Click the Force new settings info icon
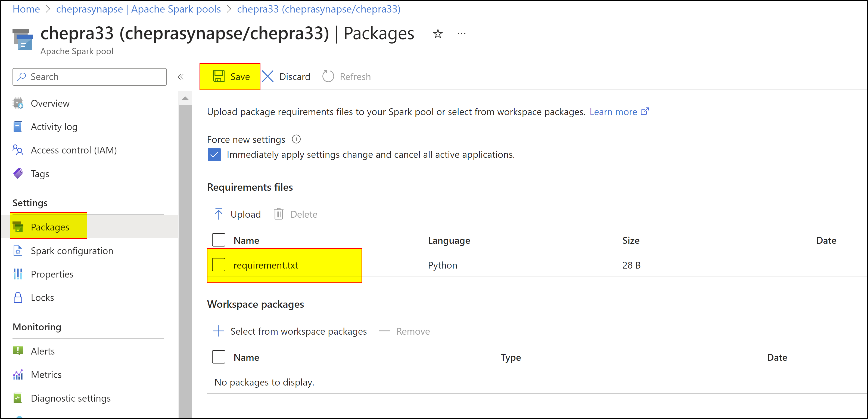The image size is (868, 419). point(296,139)
